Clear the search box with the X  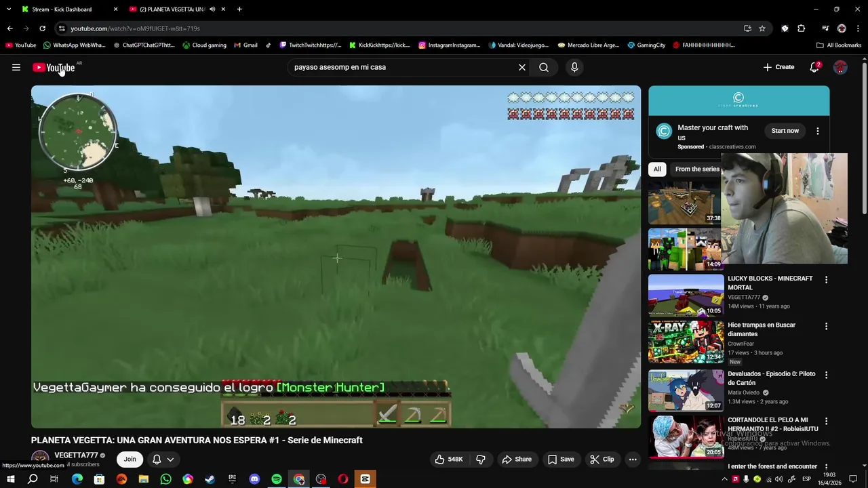pyautogui.click(x=522, y=67)
